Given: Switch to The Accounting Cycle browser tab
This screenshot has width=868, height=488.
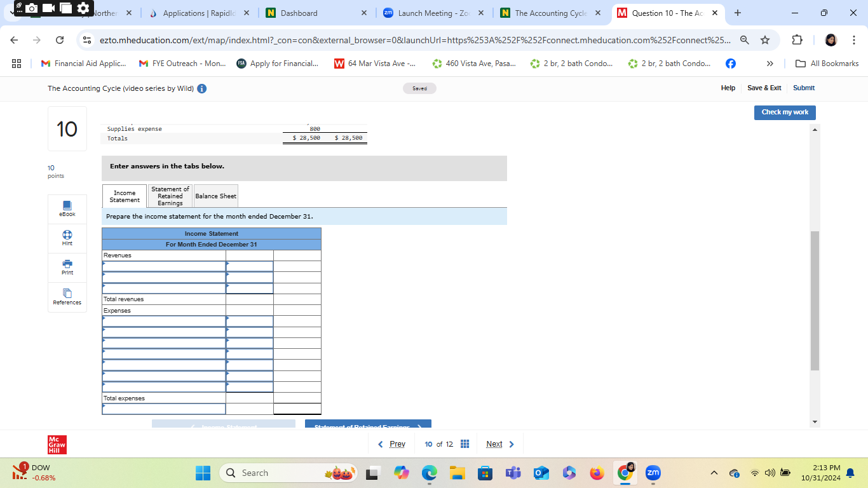Looking at the screenshot, I should [552, 13].
